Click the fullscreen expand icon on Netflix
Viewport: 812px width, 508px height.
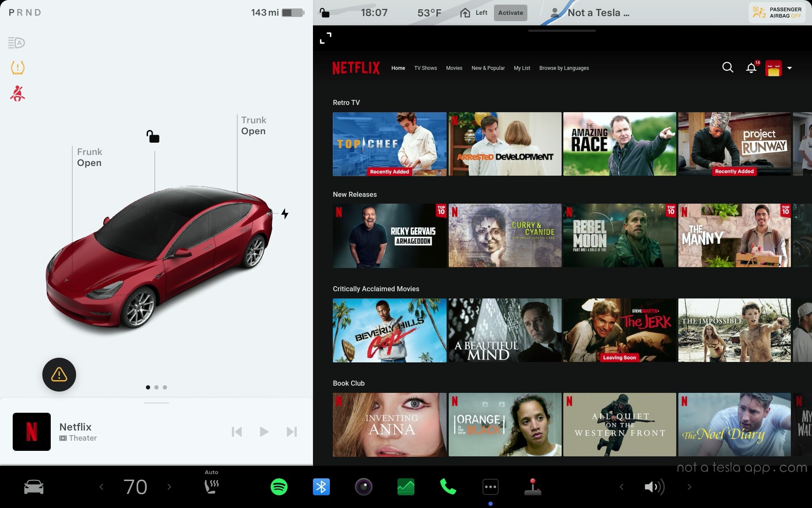[x=325, y=38]
